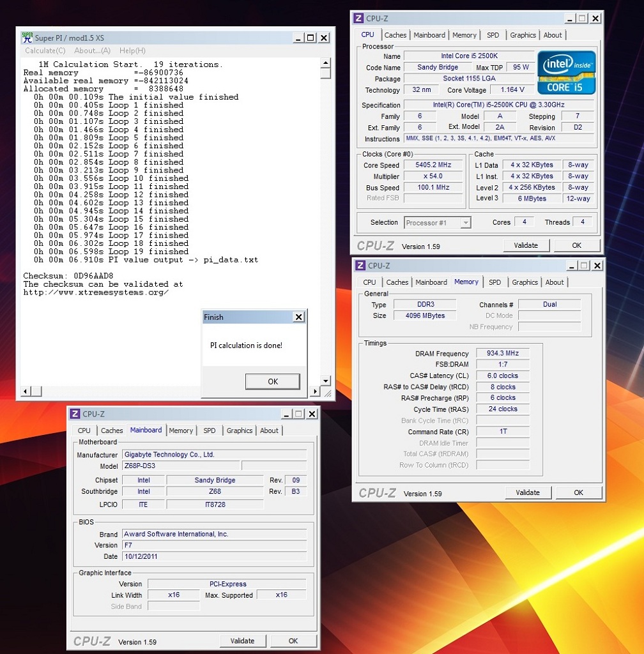Open Caches tab in the Mainboard CPU-Z window
Screen dimensions: 644x654
(112, 430)
